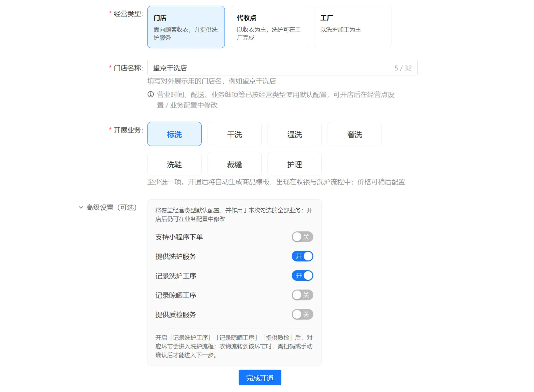The image size is (534, 392).
Task: Select the 湿洗 service option
Action: 294,134
